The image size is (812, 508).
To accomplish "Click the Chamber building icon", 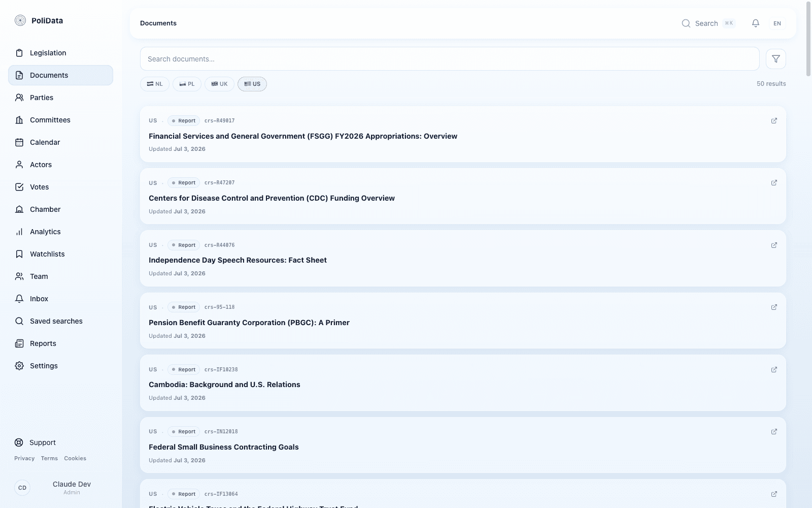I will coord(19,209).
